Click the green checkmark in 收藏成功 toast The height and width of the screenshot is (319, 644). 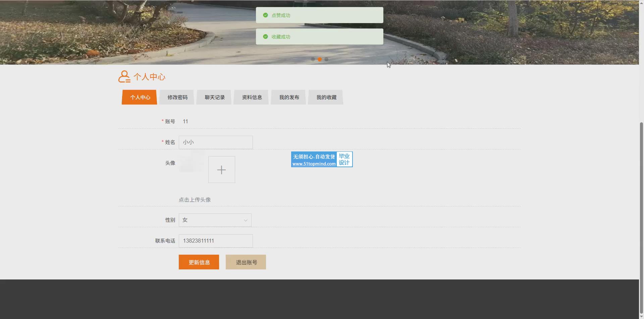pos(265,37)
